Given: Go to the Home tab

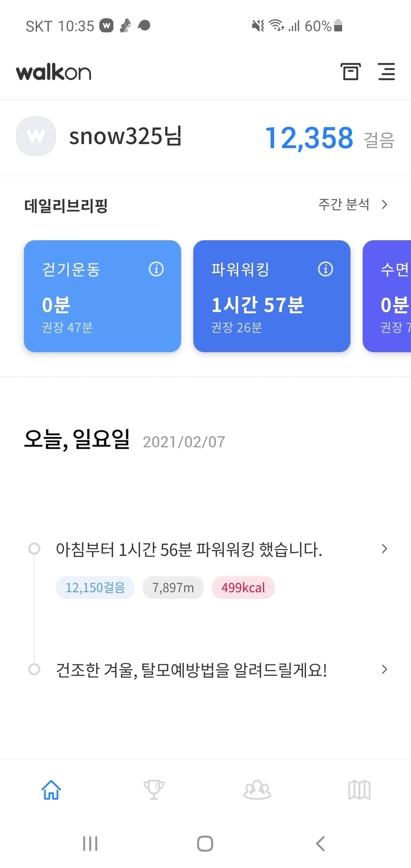Looking at the screenshot, I should pyautogui.click(x=51, y=789).
